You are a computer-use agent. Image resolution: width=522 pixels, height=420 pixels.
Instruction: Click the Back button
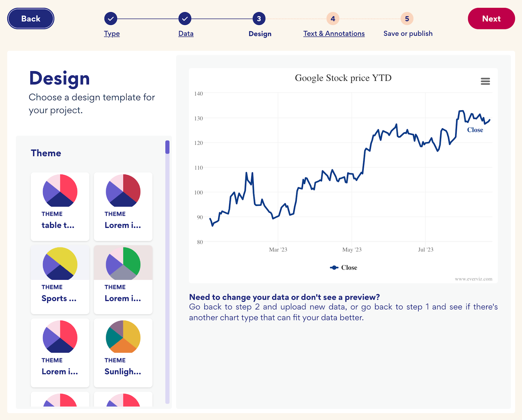pos(31,19)
